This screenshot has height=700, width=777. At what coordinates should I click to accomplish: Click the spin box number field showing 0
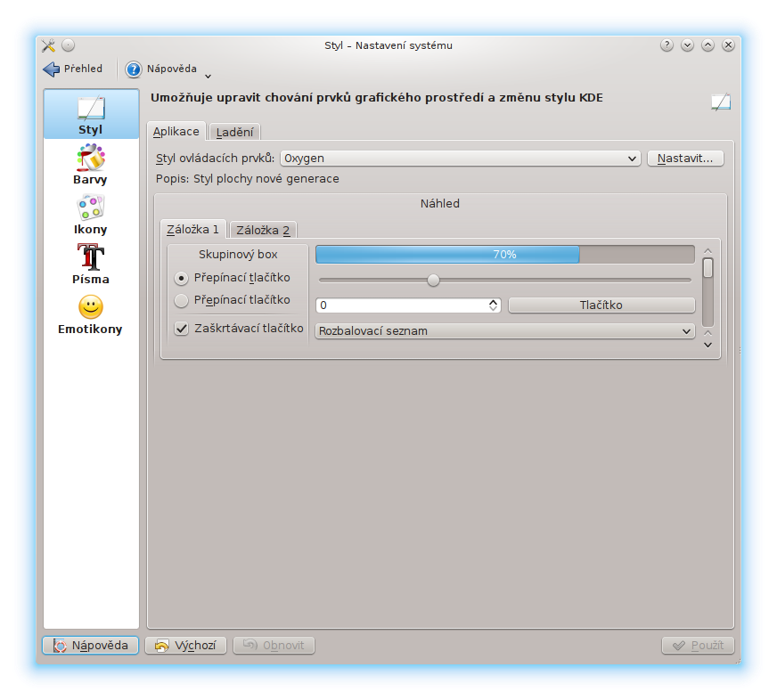(401, 305)
